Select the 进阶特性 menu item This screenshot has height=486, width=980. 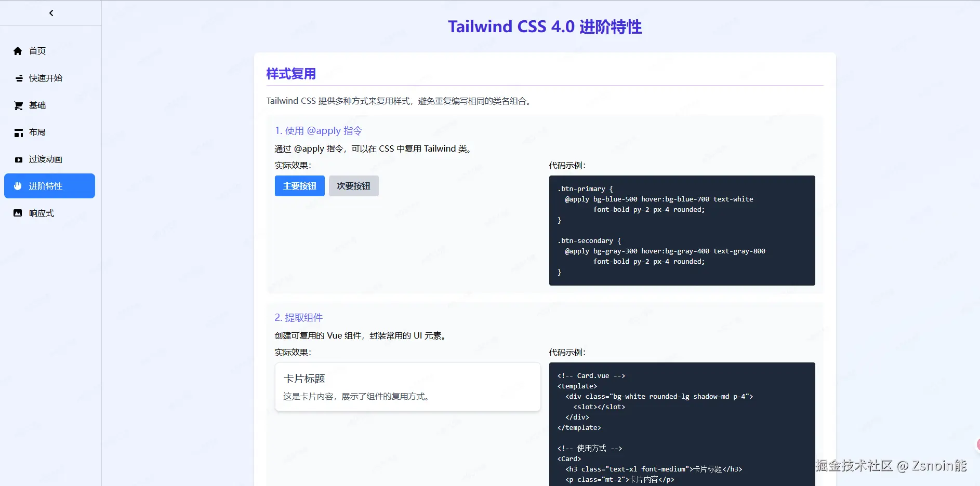(49, 186)
